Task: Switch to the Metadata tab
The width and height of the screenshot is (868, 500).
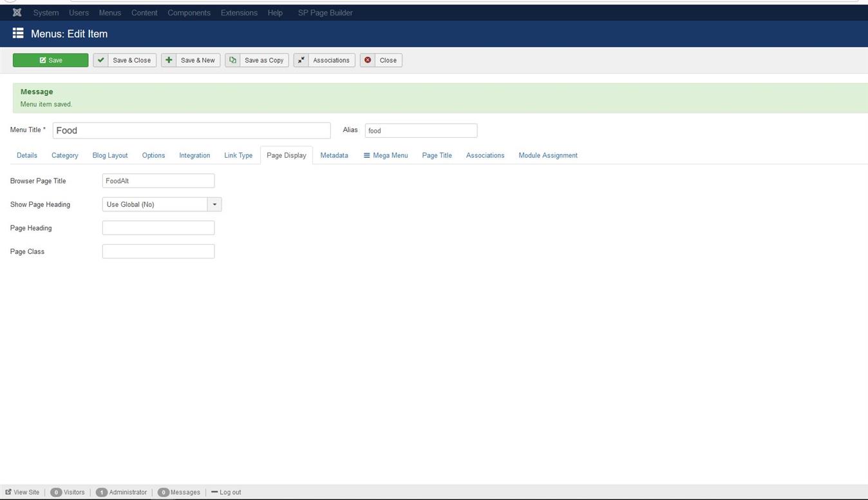Action: click(334, 155)
